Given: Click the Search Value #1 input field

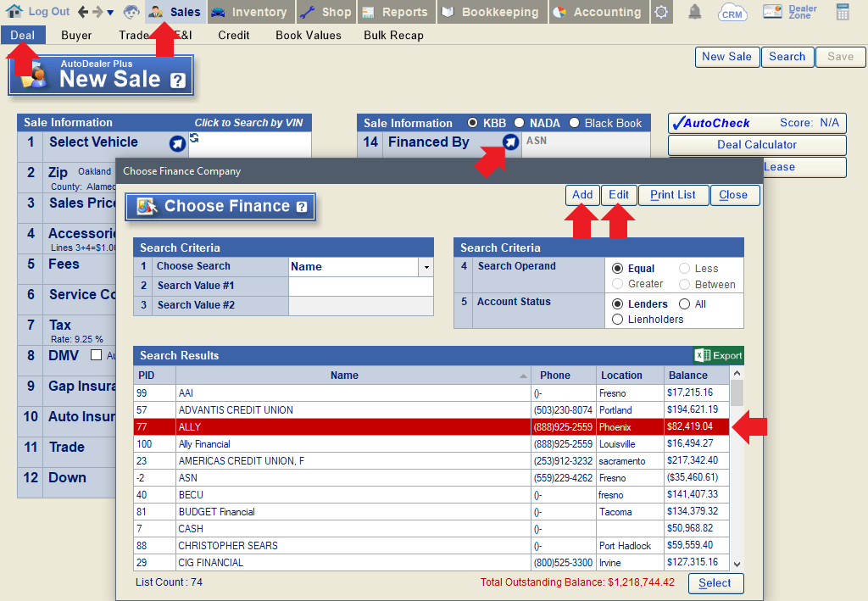Looking at the screenshot, I should (x=360, y=287).
